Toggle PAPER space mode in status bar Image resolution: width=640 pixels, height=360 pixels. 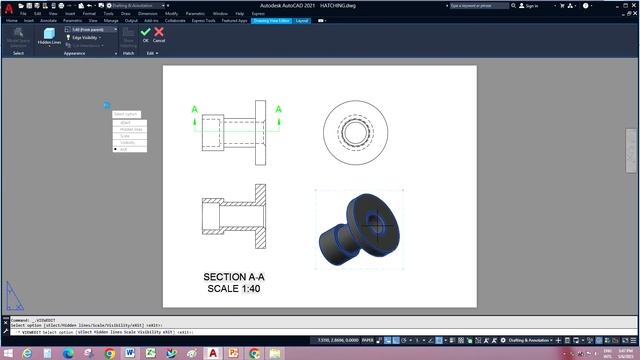pos(367,340)
